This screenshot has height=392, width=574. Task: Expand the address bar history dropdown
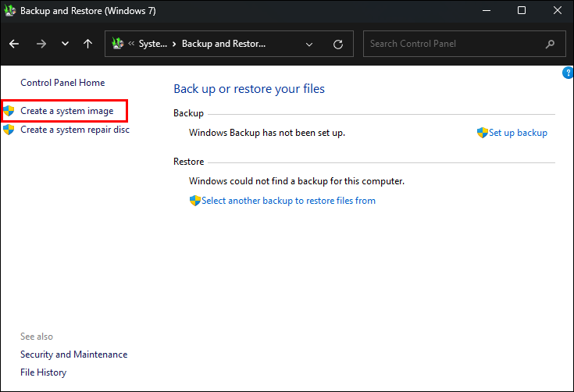310,44
